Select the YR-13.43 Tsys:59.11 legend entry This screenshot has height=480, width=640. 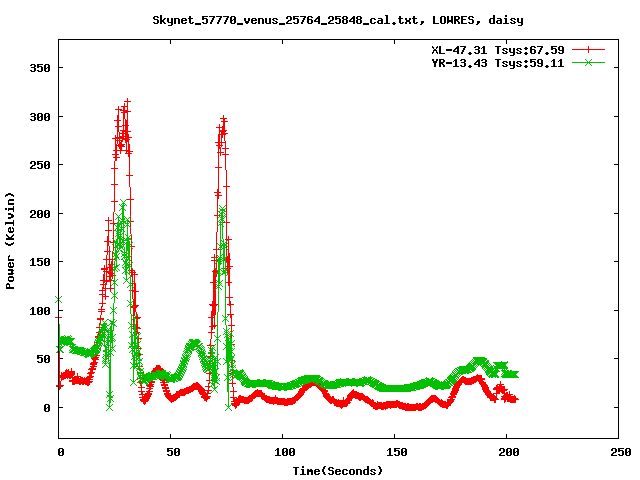(x=498, y=63)
